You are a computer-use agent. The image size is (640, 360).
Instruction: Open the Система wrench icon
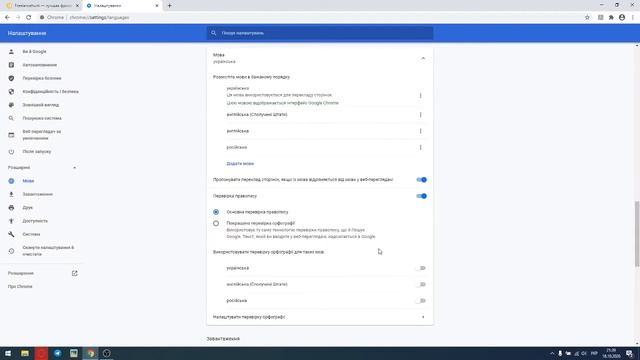click(x=11, y=234)
